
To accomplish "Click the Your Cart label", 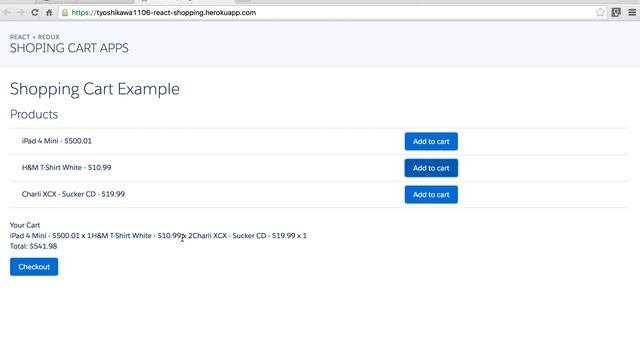I will [x=25, y=225].
